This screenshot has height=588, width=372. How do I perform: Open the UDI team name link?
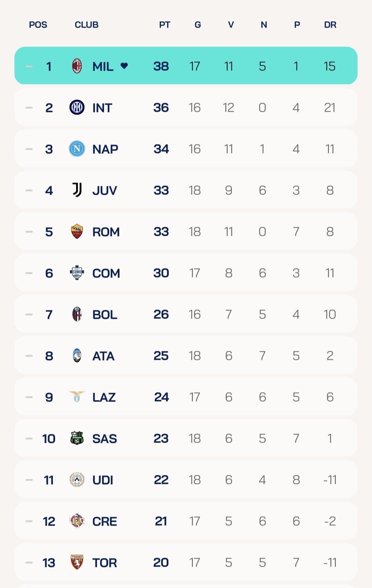(x=103, y=480)
